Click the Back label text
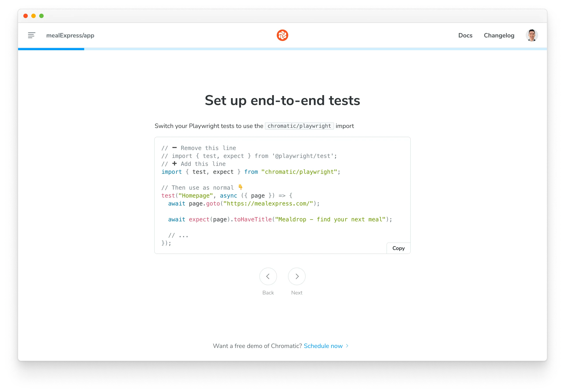This screenshot has height=392, width=565. (268, 292)
